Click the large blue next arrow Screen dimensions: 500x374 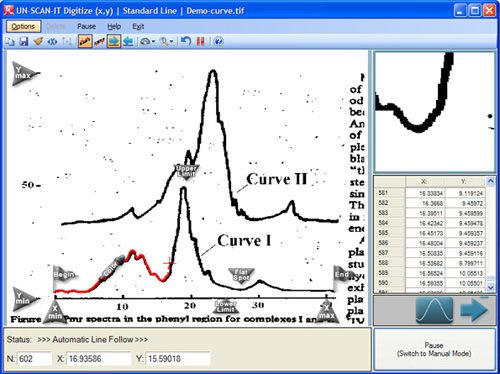(474, 310)
